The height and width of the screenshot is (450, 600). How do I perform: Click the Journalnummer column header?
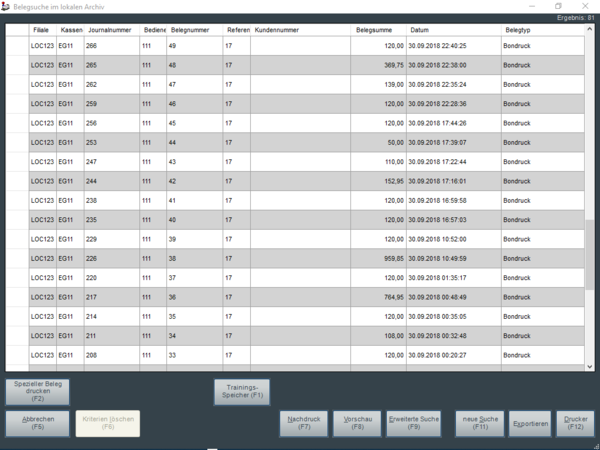point(111,31)
